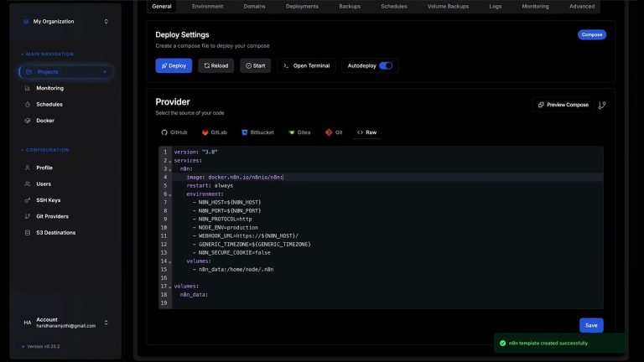This screenshot has width=644, height=362.
Task: Switch to the Deployments tab
Action: pos(302,6)
